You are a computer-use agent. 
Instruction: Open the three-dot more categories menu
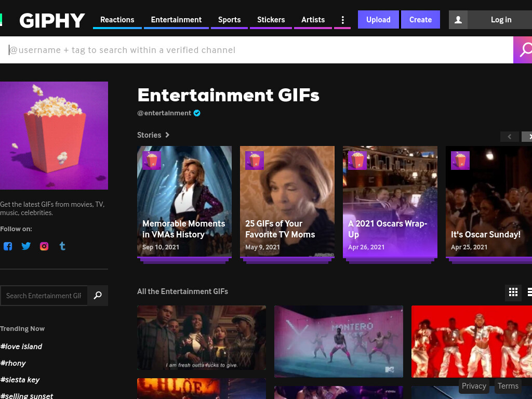pyautogui.click(x=343, y=20)
